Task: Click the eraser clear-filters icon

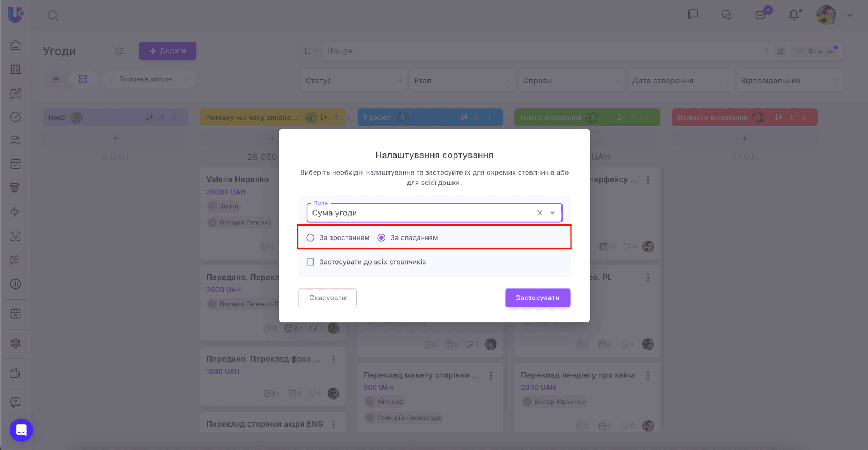Action: 781,51
